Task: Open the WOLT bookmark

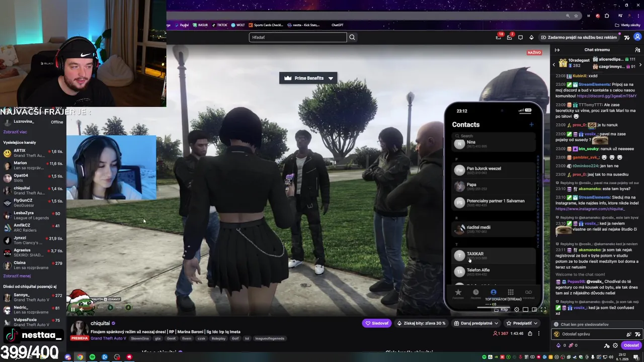Action: (x=237, y=25)
